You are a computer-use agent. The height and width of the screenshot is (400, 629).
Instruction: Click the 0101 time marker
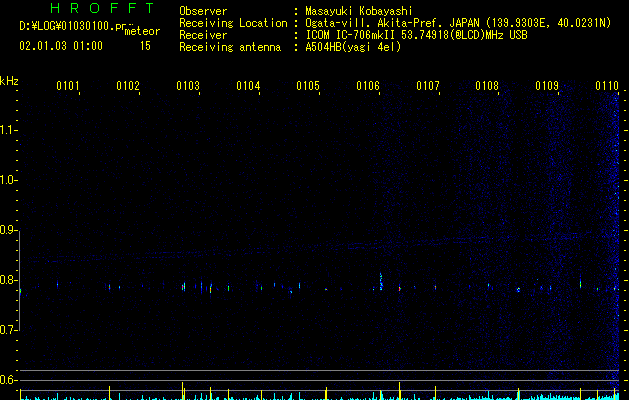point(68,86)
